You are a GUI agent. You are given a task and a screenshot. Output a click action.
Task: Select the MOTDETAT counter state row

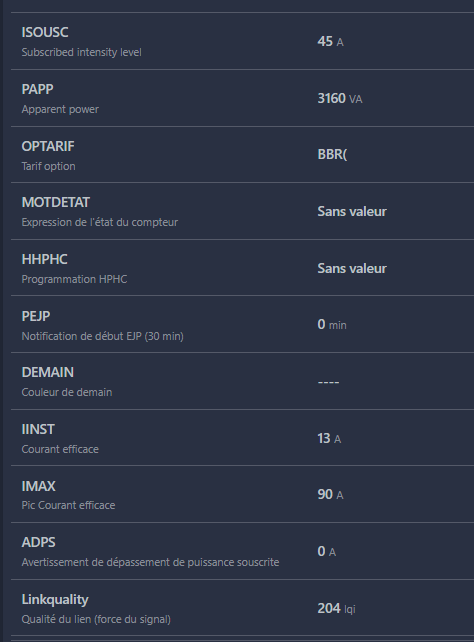[242, 211]
